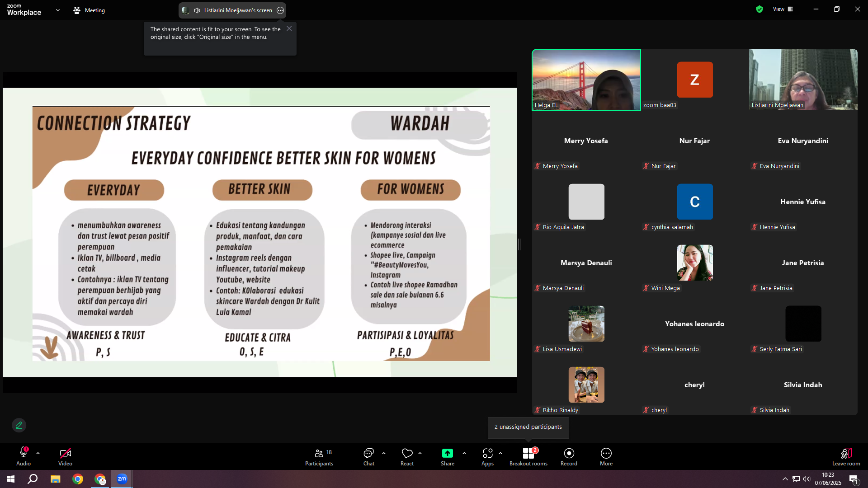
Task: Click Serly Fatma Sari black avatar
Action: pos(803,324)
